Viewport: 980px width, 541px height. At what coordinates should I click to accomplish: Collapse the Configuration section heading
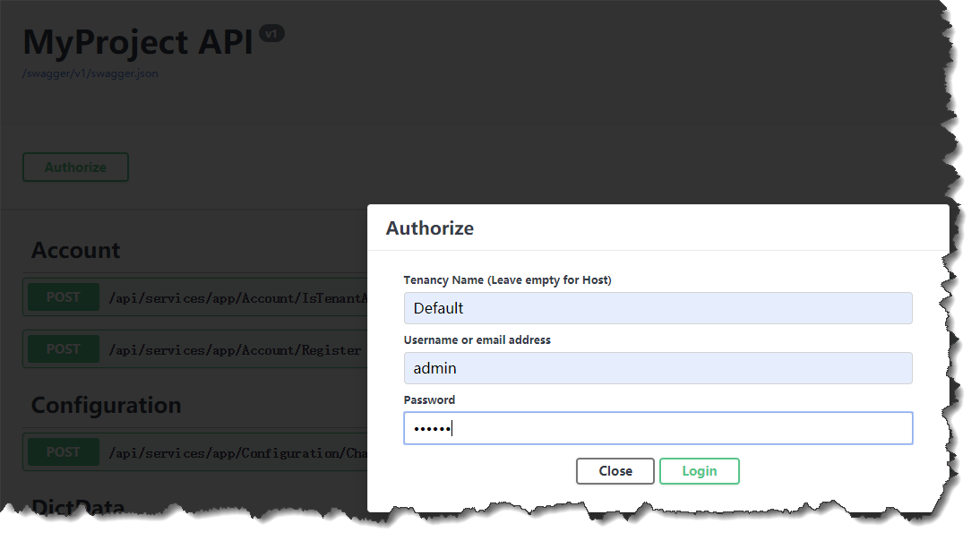(x=107, y=406)
